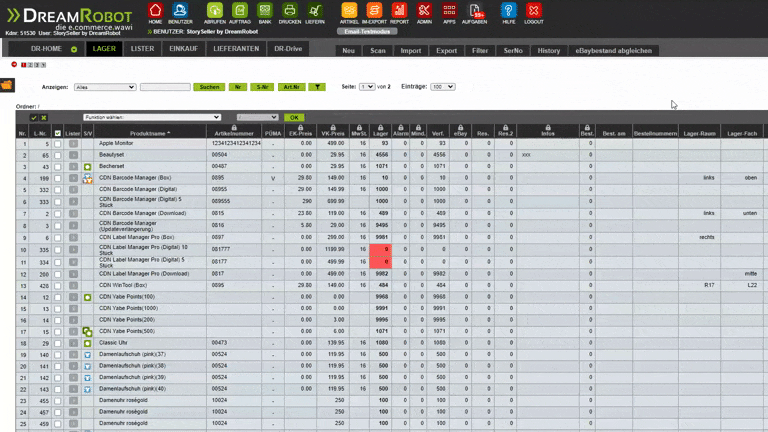Image resolution: width=768 pixels, height=432 pixels.
Task: Check the Becherset row checkbox
Action: point(57,167)
